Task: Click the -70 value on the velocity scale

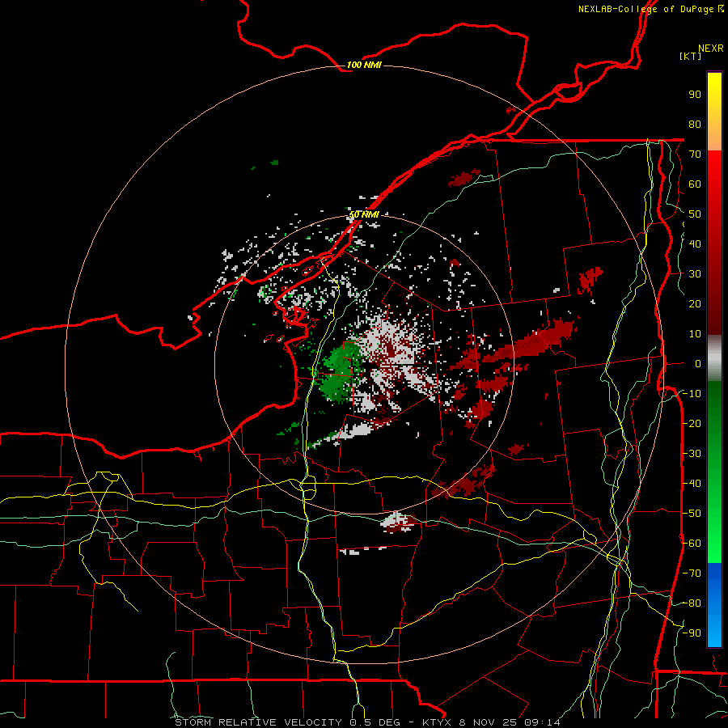Action: pyautogui.click(x=692, y=574)
